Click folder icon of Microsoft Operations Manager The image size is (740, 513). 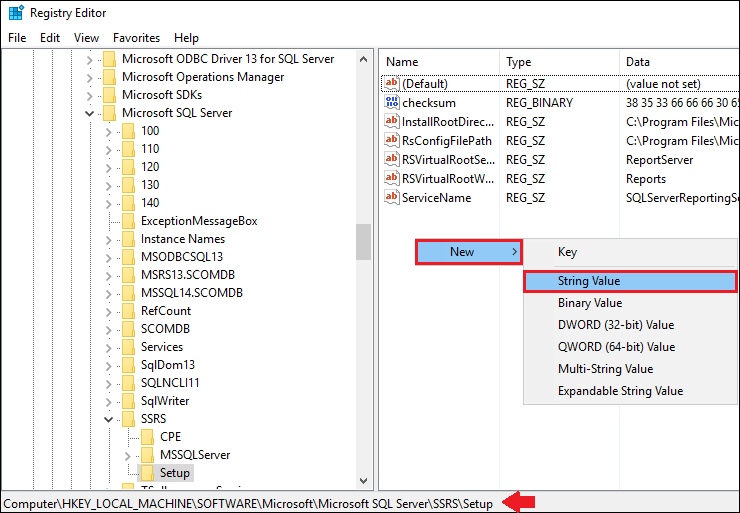pyautogui.click(x=109, y=77)
